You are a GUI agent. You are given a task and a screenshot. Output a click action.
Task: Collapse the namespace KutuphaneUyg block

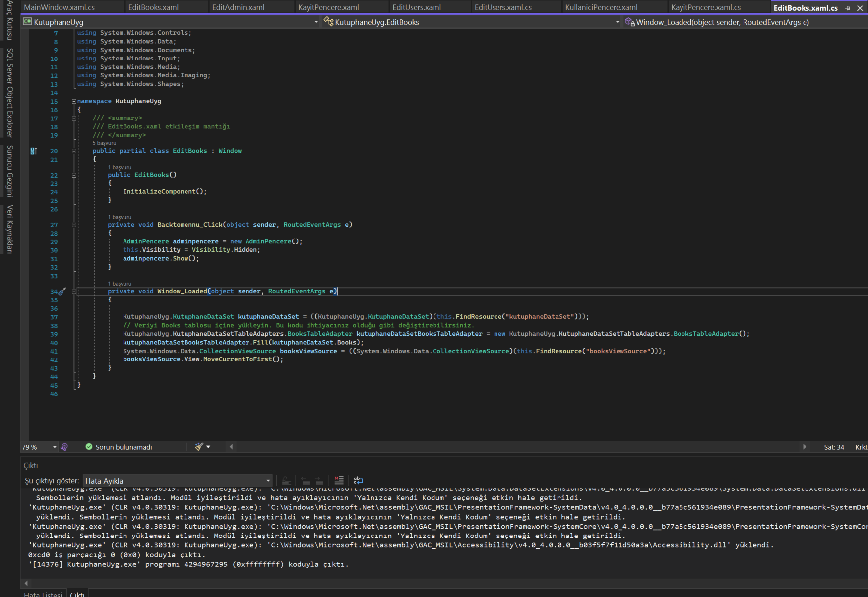point(74,101)
